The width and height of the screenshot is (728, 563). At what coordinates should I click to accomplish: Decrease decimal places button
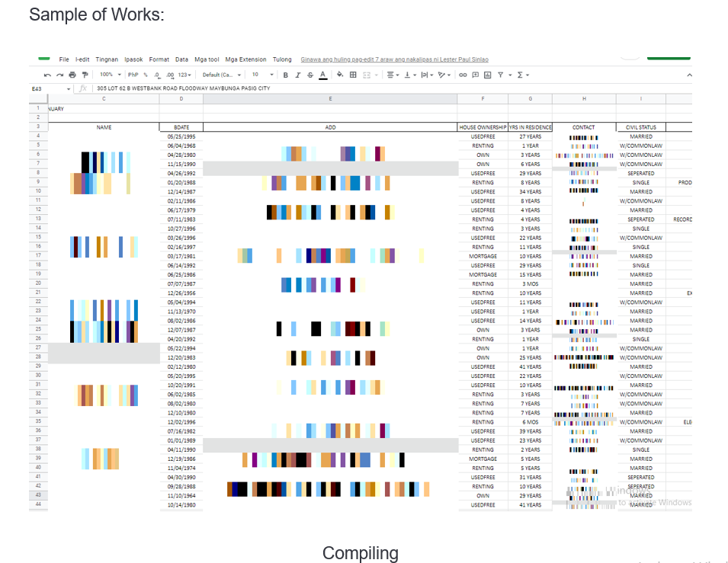pos(157,75)
